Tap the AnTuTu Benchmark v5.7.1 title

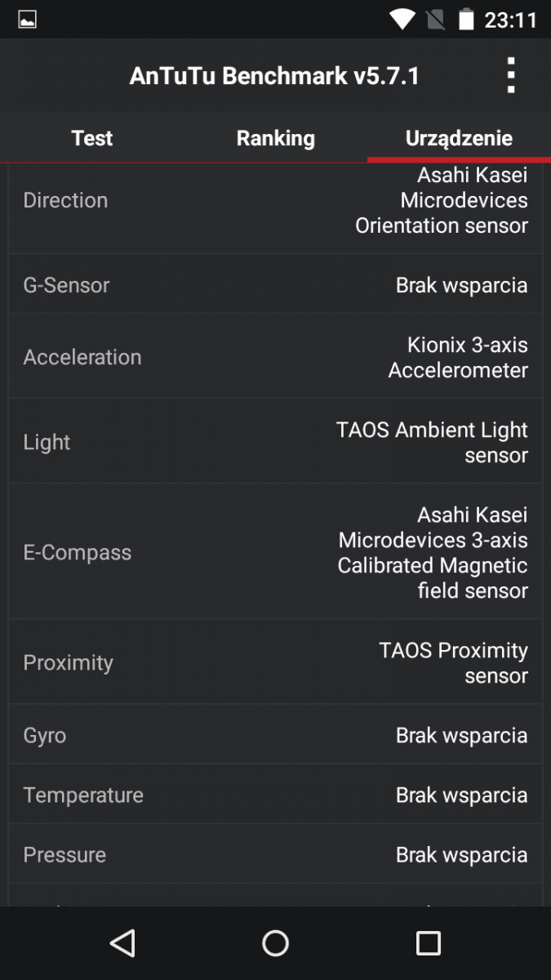click(x=274, y=76)
